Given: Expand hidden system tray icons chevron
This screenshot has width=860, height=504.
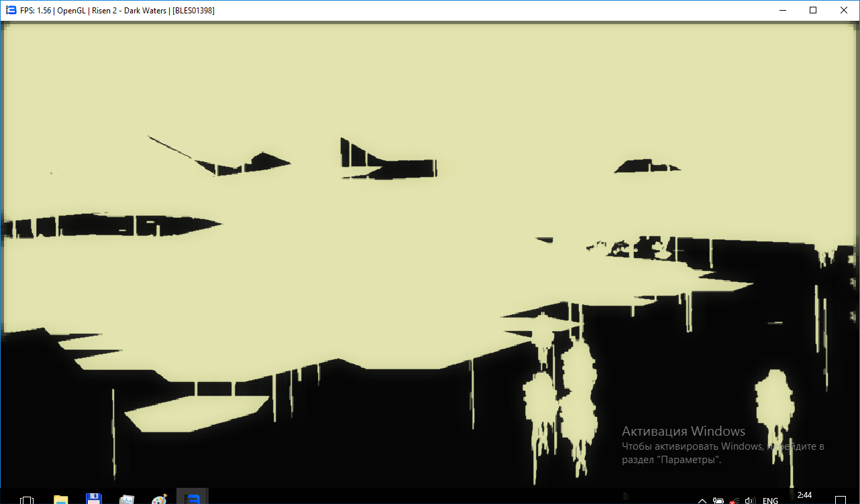Looking at the screenshot, I should [x=702, y=500].
